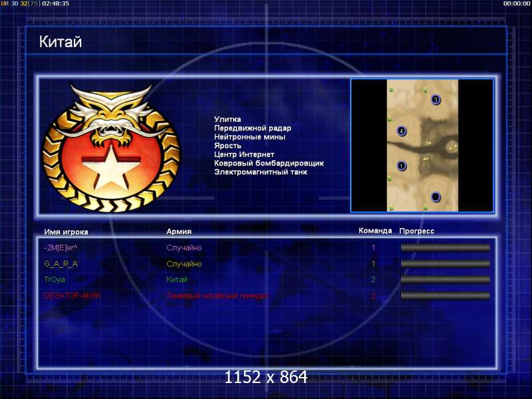Viewport: 532px width, 399px height.
Task: Click the loading progress bar of G_A_R_A
Action: (x=445, y=263)
